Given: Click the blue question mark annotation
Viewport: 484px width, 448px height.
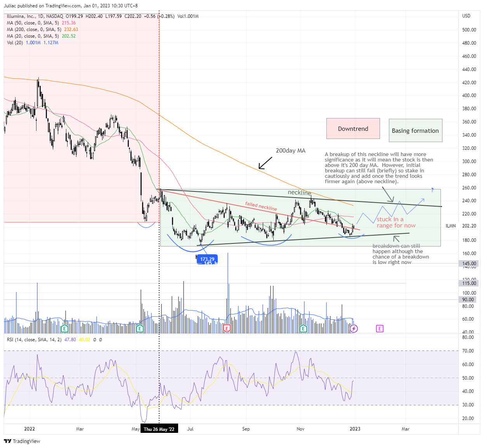Looking at the screenshot, I should (x=432, y=190).
